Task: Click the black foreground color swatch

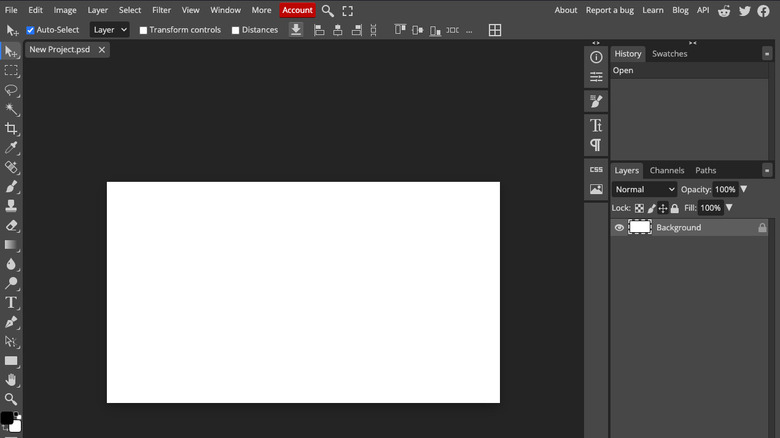Action: tap(7, 418)
